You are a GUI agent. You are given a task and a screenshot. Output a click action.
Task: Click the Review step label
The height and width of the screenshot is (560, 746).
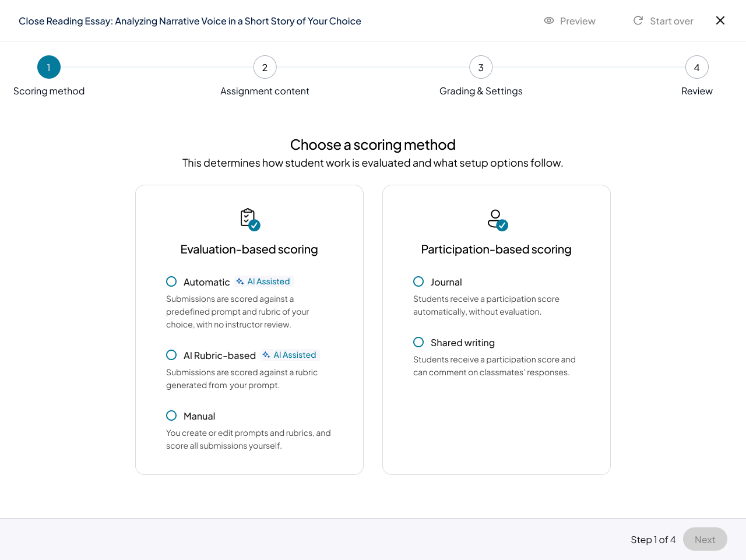coord(697,91)
